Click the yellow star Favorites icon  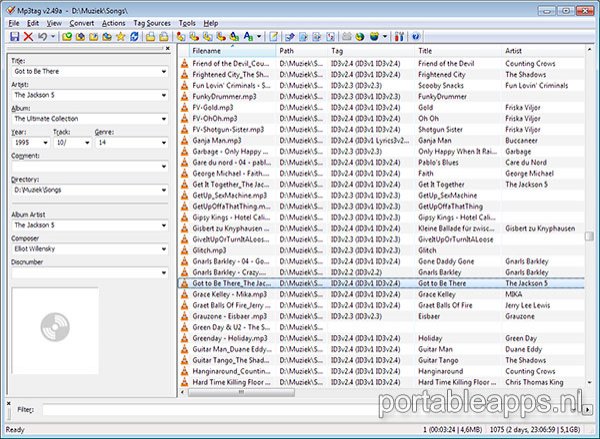pyautogui.click(x=120, y=37)
